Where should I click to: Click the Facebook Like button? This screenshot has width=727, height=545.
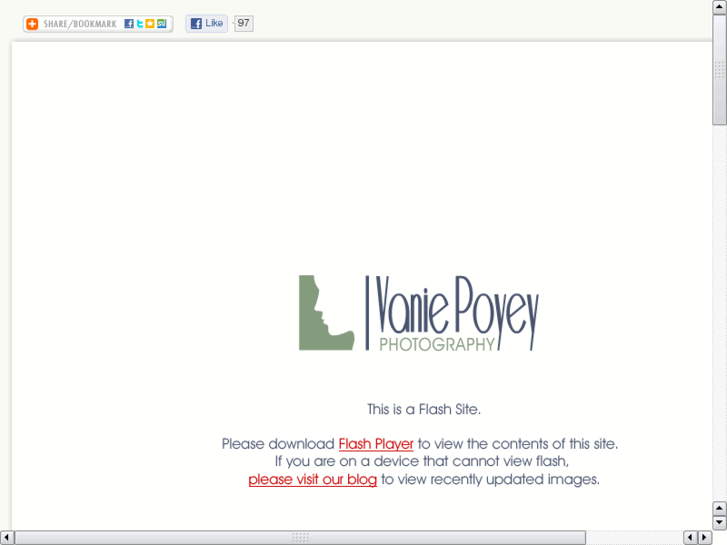tap(207, 23)
